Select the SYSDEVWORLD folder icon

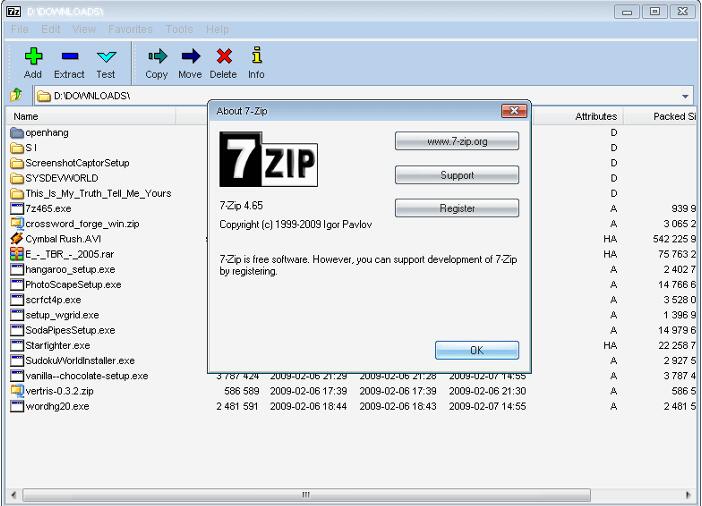coord(17,178)
